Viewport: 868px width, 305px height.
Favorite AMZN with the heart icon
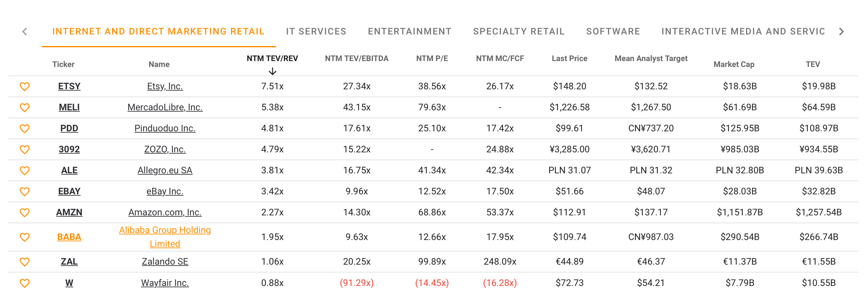[25, 213]
